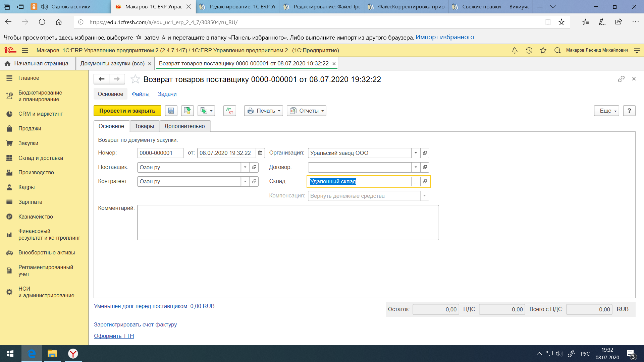Open the 1C favorites star icon
The width and height of the screenshot is (644, 362).
coord(543,50)
